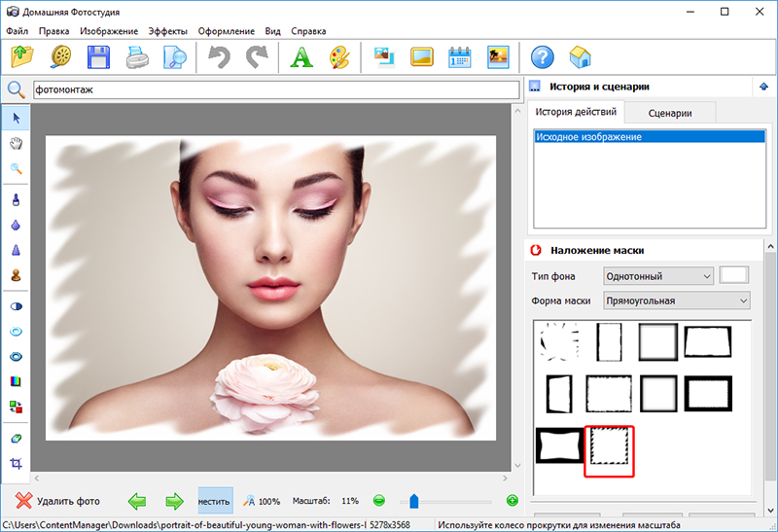Viewport: 778px width, 532px height.
Task: Open the Форма маски dropdown
Action: 676,301
